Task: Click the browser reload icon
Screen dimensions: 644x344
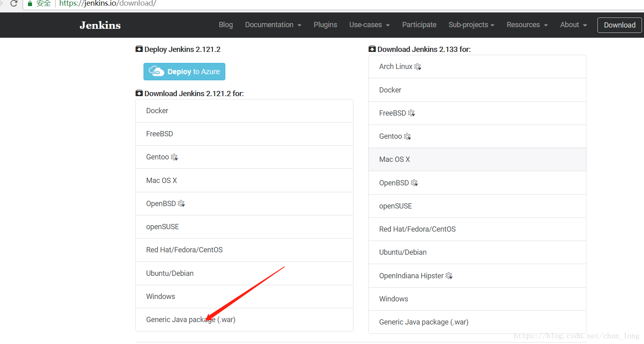Action: coord(14,3)
